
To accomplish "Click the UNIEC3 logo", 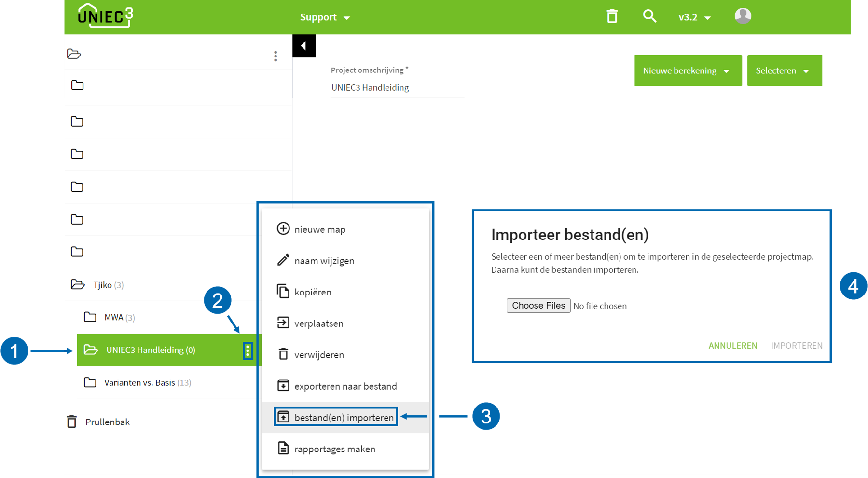I will click(105, 16).
